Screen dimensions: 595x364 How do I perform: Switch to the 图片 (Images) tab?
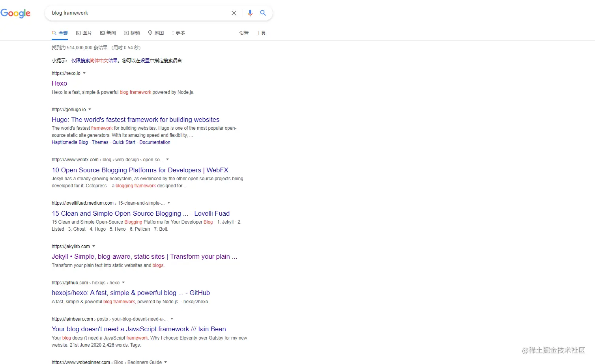tap(84, 33)
